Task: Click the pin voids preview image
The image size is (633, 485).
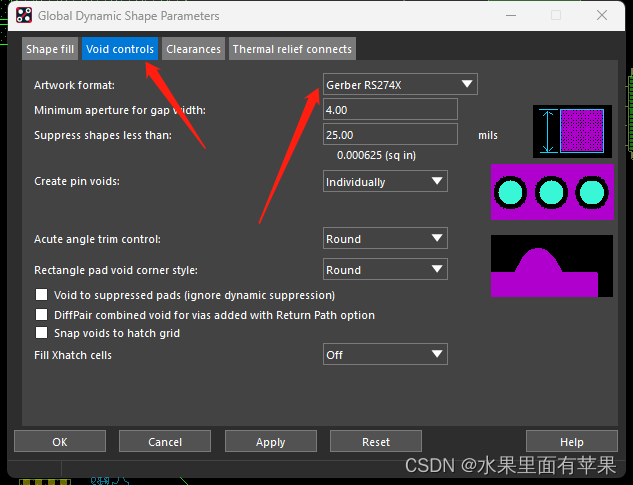Action: (552, 191)
